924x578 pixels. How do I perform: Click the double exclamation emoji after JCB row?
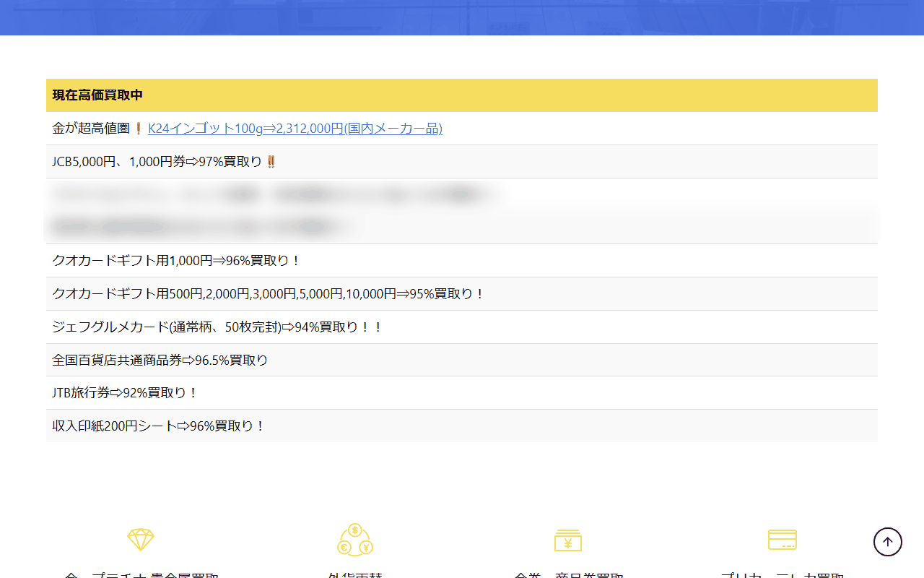point(271,162)
